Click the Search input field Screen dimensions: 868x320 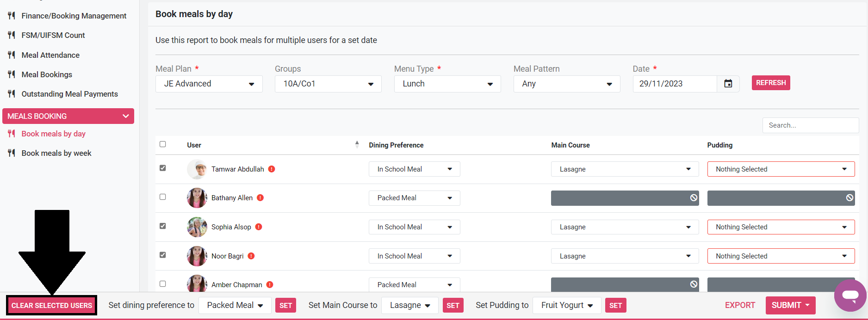click(810, 125)
